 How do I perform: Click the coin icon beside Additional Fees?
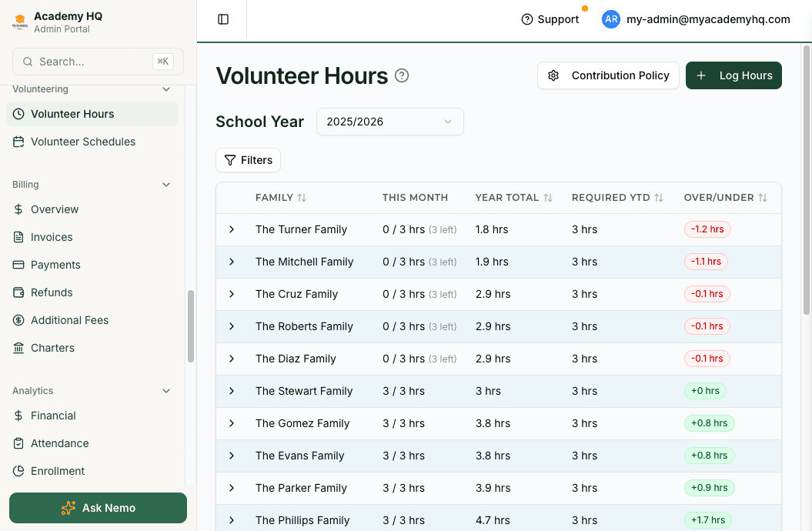18,320
